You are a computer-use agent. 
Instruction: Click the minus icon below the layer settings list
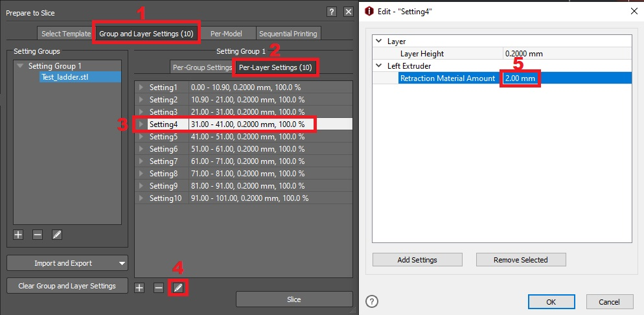159,287
